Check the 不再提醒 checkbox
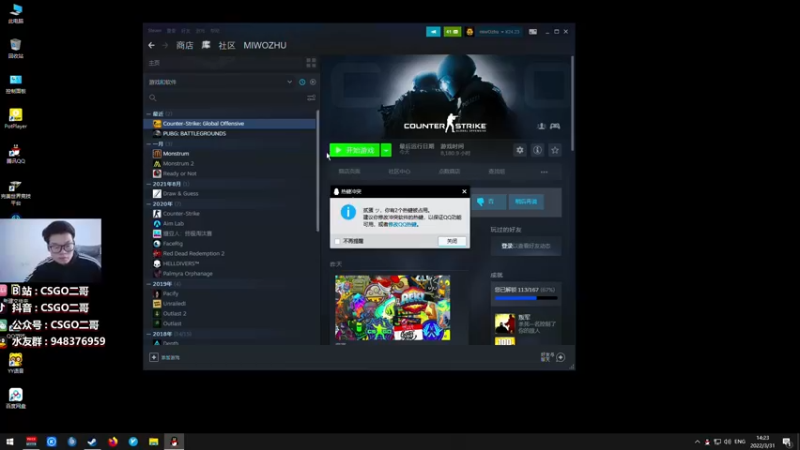This screenshot has width=800, height=450. [337, 241]
